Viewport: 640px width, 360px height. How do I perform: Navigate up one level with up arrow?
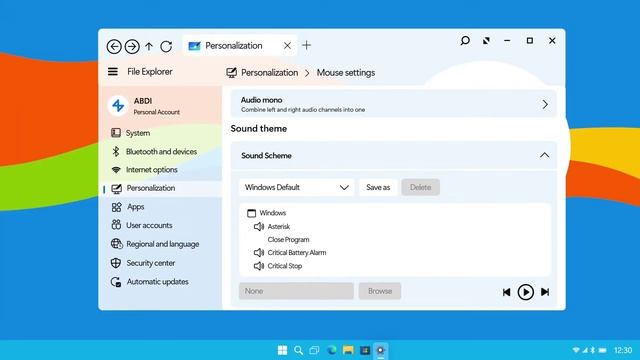(x=149, y=47)
